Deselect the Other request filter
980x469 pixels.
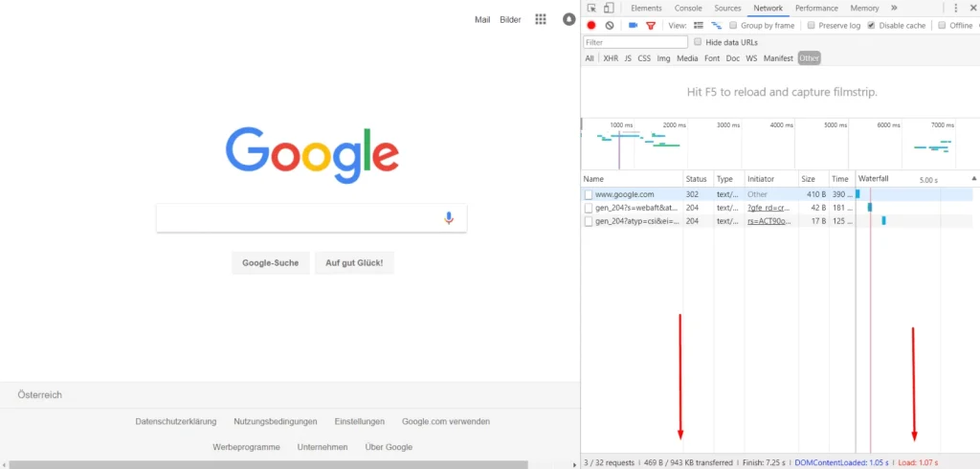pos(809,58)
